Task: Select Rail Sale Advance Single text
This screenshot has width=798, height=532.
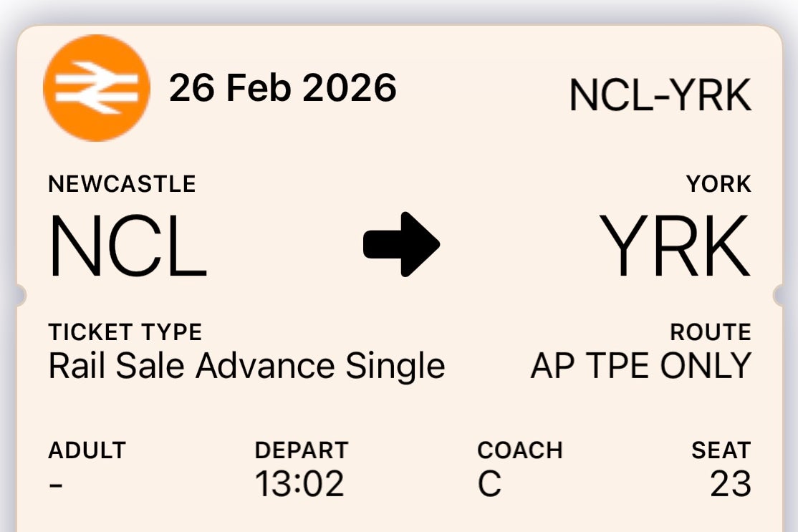Action: pos(246,366)
